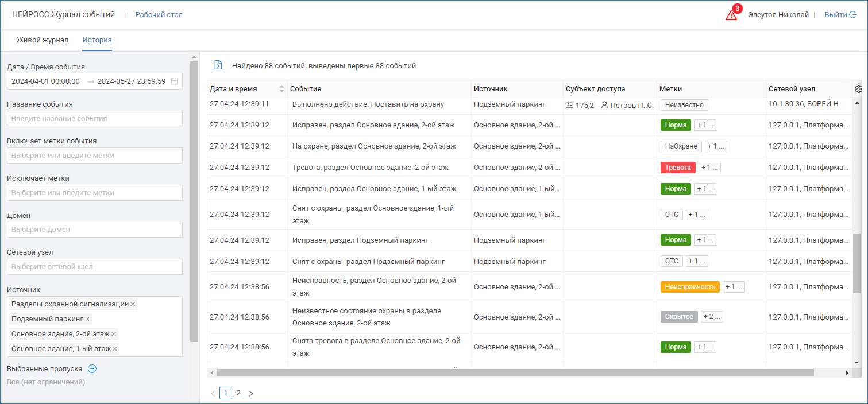Select the 'История' tab
Screen dimensions: 868x404
(x=97, y=40)
